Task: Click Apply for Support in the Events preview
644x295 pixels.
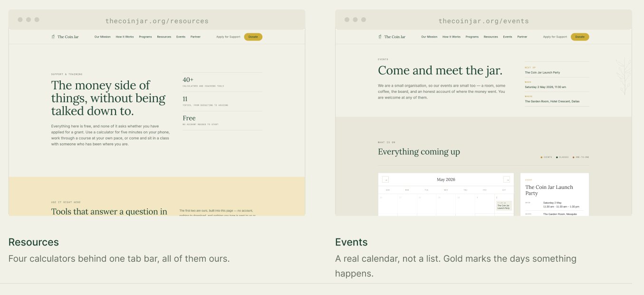Action: (x=555, y=37)
